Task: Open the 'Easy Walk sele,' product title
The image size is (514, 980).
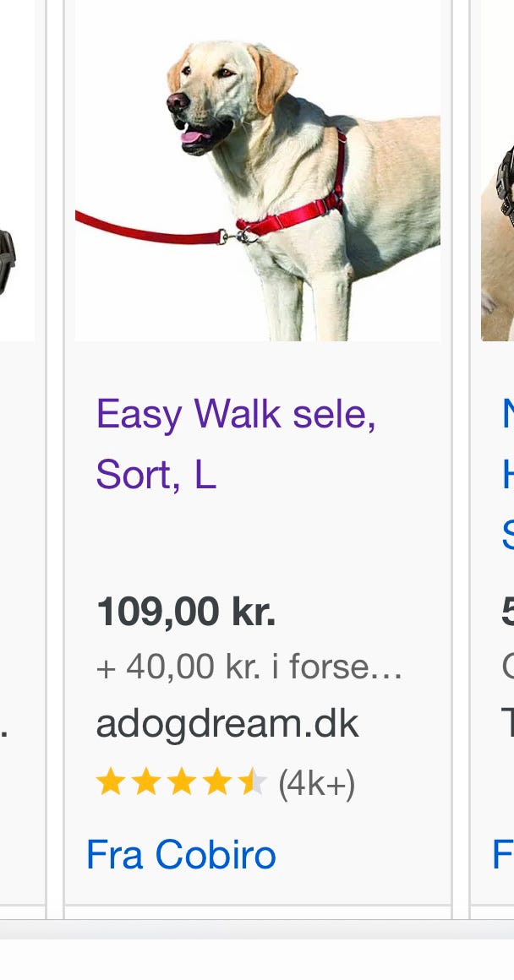Action: point(236,414)
